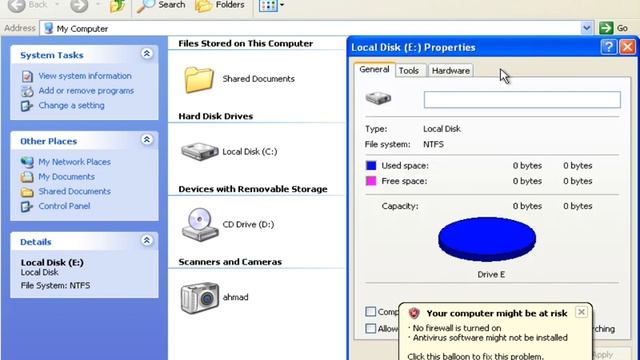This screenshot has height=360, width=640.
Task: Switch to the Tools tab
Action: click(409, 71)
